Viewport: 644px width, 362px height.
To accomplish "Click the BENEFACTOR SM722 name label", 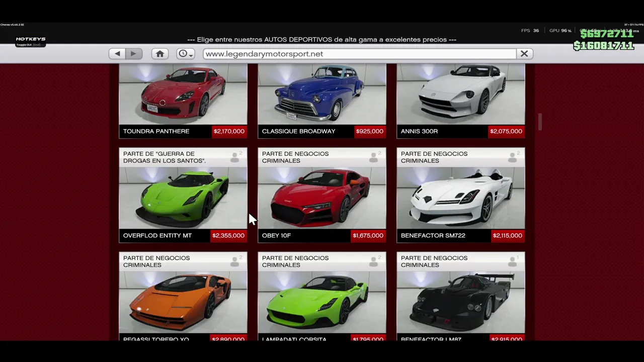I will click(x=433, y=235).
